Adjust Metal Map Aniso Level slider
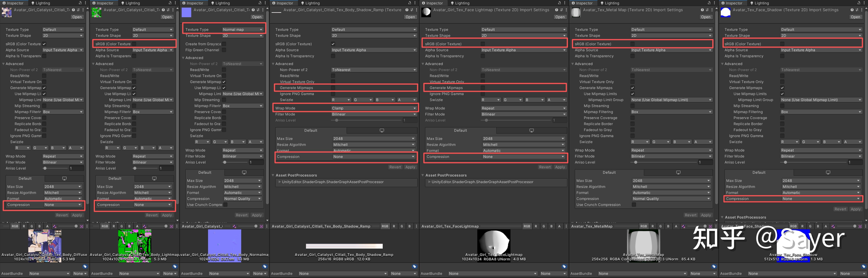The image size is (868, 278). (635, 162)
